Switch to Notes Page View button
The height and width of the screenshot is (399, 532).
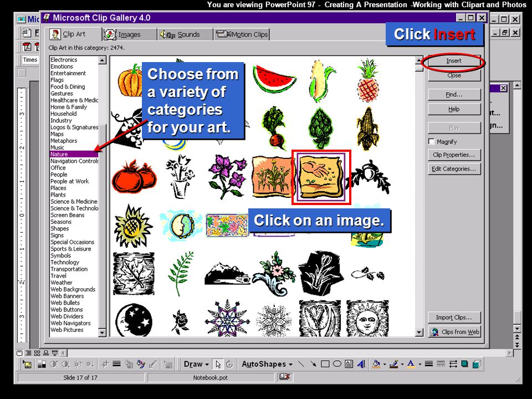pos(46,353)
